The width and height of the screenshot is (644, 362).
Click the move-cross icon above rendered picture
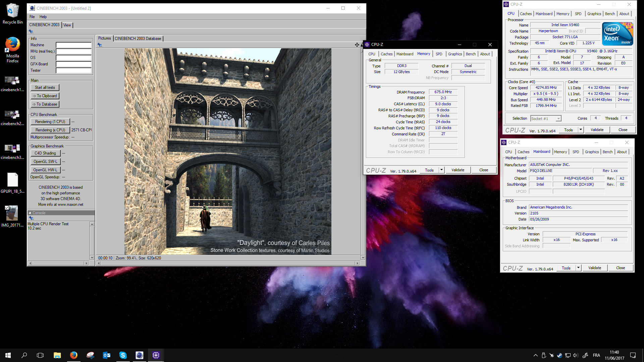pyautogui.click(x=357, y=45)
